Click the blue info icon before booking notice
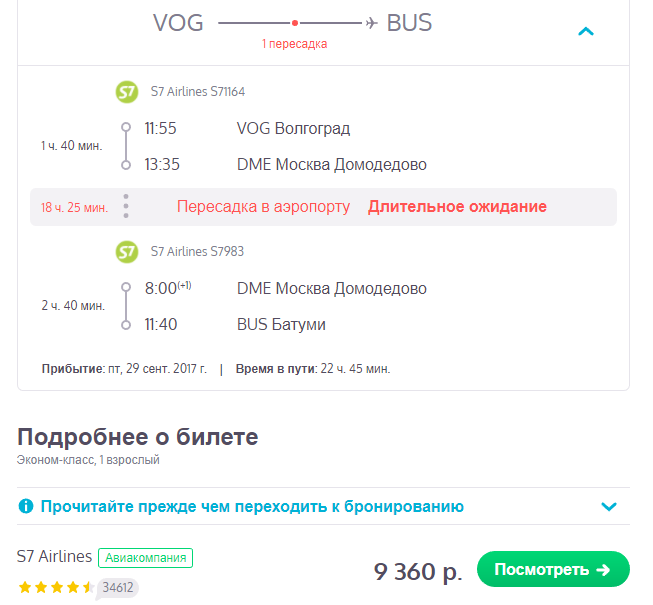 coord(26,506)
